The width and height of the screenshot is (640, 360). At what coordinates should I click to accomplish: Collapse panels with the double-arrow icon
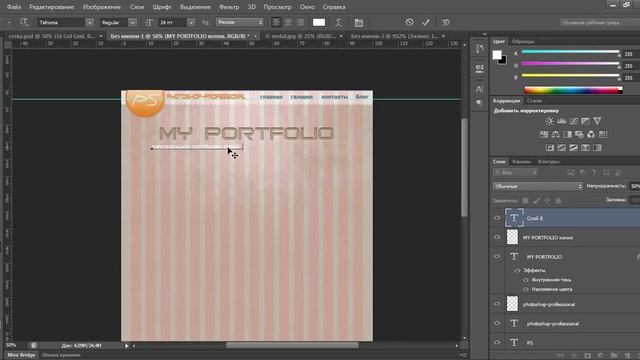pos(484,34)
